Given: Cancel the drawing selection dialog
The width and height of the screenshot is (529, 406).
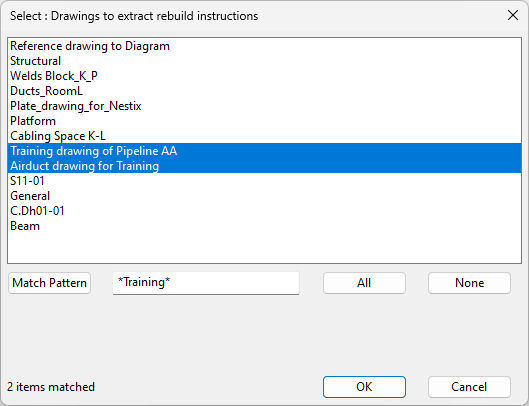Looking at the screenshot, I should coord(469,387).
